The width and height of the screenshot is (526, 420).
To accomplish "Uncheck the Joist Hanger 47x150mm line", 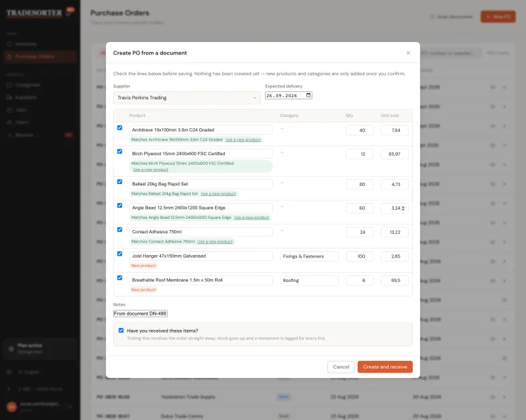I will click(120, 254).
